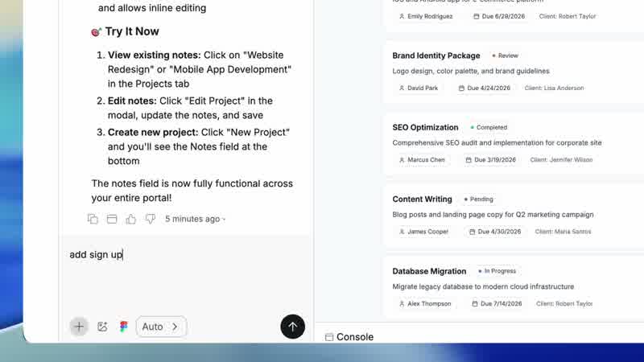This screenshot has height=362, width=644.
Task: Click the plus attachment button
Action: point(79,327)
